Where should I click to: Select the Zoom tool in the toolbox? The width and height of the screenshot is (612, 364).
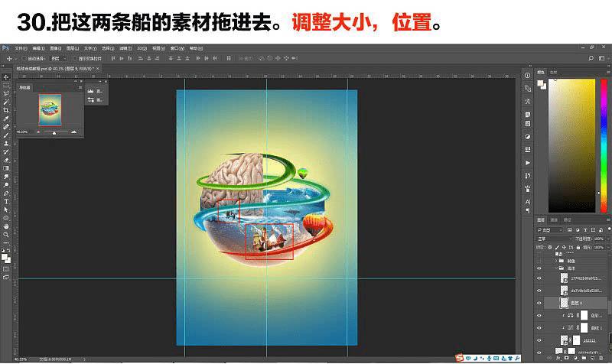click(6, 235)
